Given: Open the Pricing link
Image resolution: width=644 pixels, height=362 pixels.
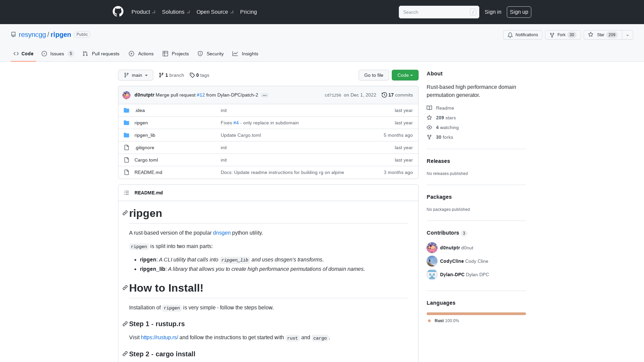Looking at the screenshot, I should [249, 12].
